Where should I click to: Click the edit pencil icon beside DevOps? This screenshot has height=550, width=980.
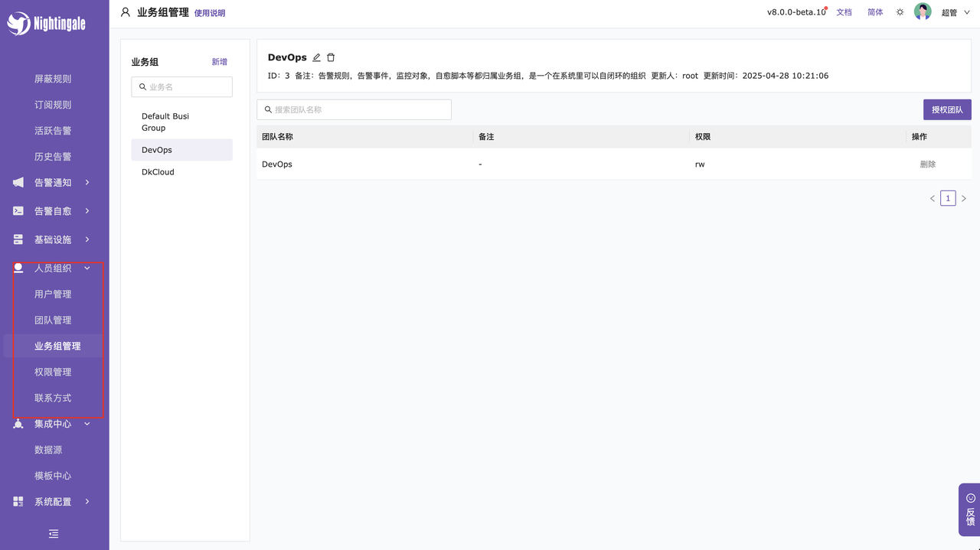(317, 57)
